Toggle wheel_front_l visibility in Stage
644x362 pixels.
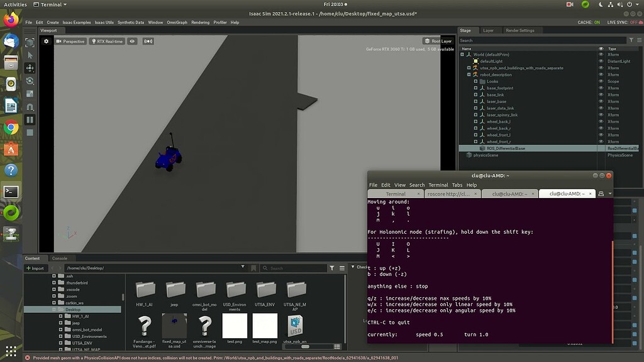601,135
